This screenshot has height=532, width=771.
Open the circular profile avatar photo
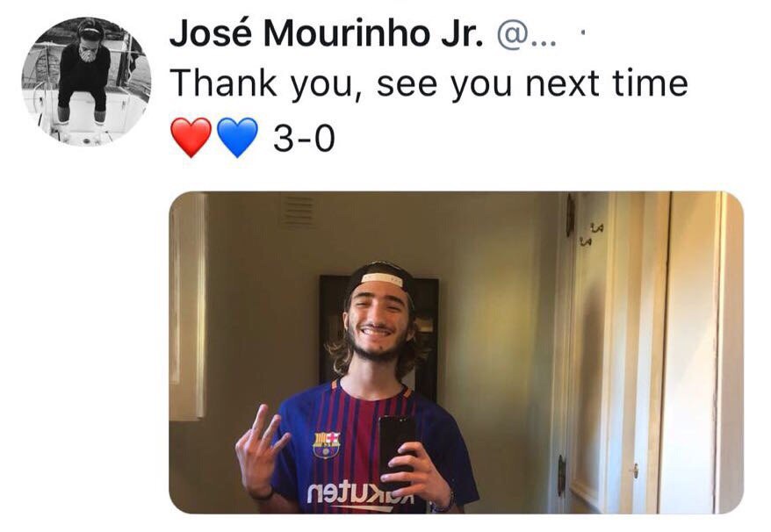pyautogui.click(x=87, y=82)
